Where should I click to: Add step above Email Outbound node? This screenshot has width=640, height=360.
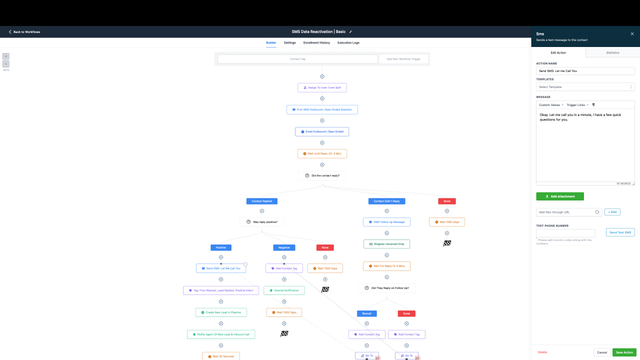point(322,121)
